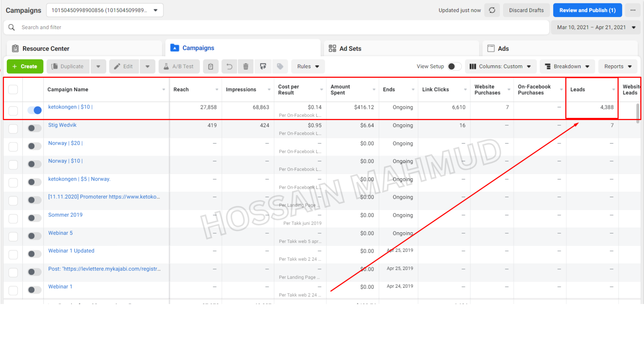Click the Link Clicks column header
Screen dimensions: 644x362
point(444,89)
